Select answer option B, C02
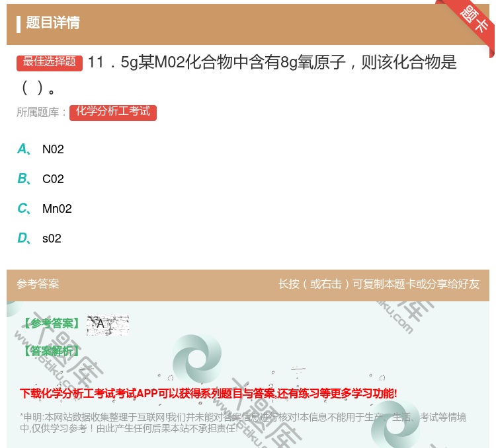The image size is (496, 448). pyautogui.click(x=40, y=178)
